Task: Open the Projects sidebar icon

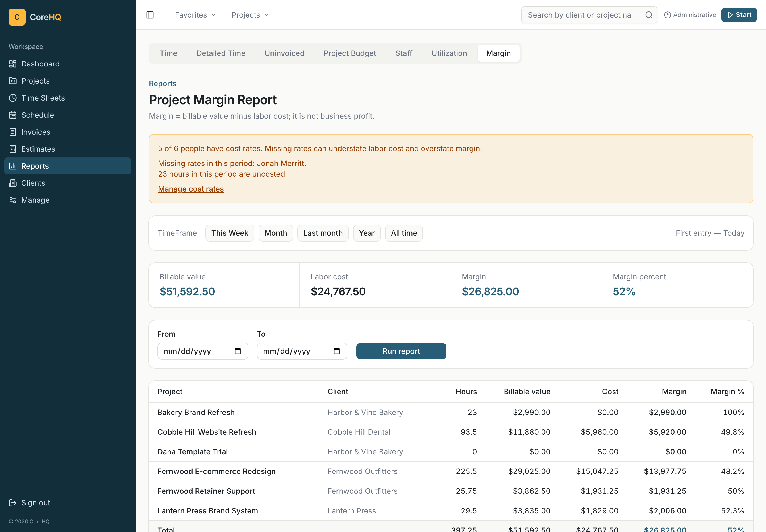Action: tap(13, 81)
